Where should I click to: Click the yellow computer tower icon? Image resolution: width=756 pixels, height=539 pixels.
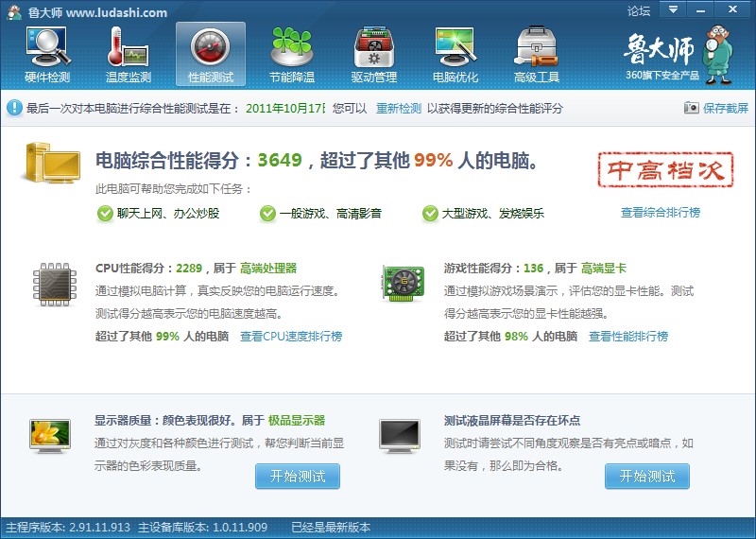(x=52, y=163)
